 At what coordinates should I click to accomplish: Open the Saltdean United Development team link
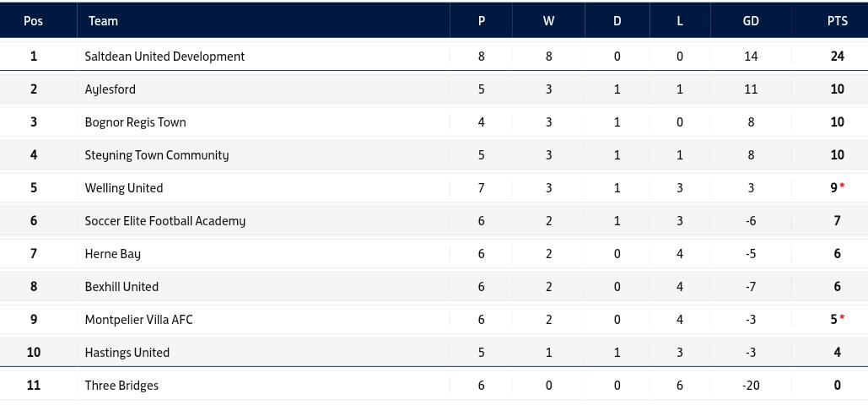point(164,57)
